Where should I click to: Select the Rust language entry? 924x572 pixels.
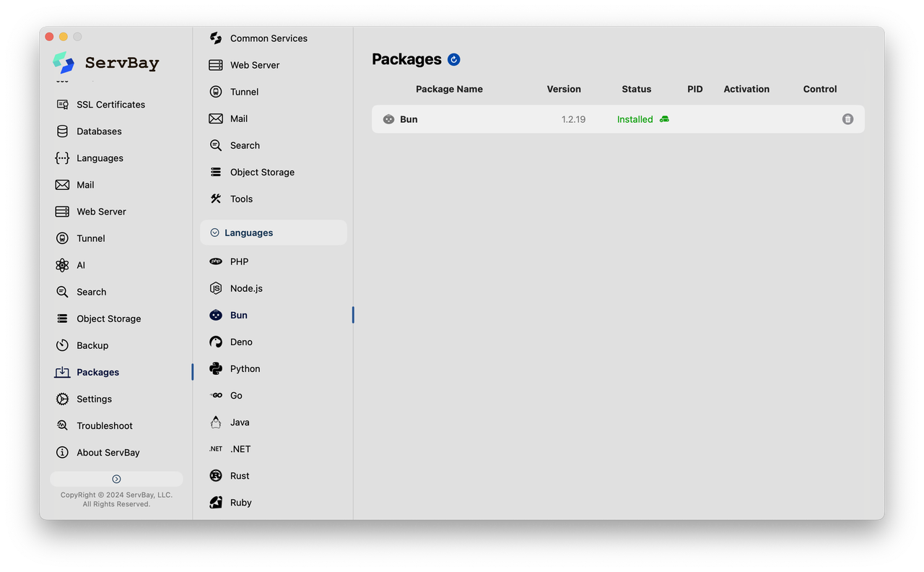240,475
